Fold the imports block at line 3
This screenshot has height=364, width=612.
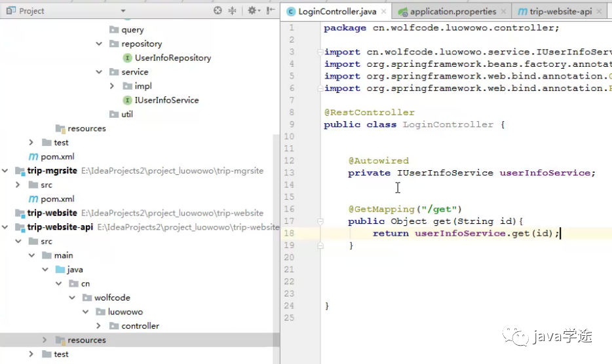(320, 52)
